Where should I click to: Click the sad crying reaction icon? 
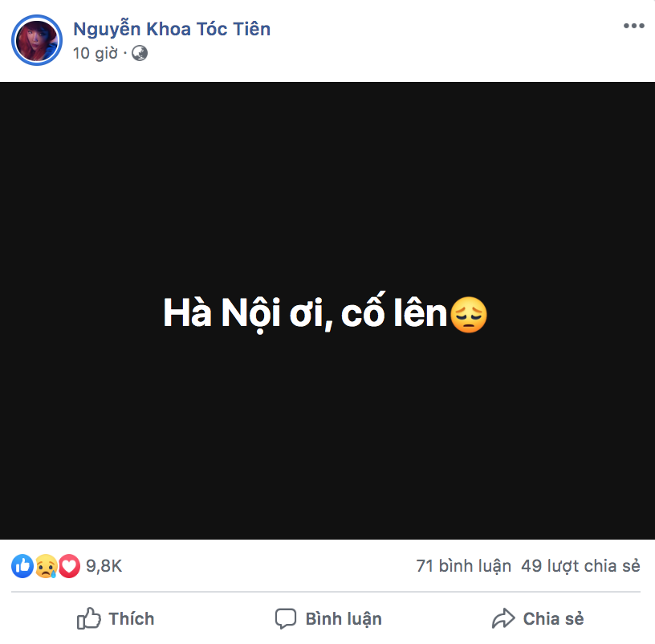[46, 566]
